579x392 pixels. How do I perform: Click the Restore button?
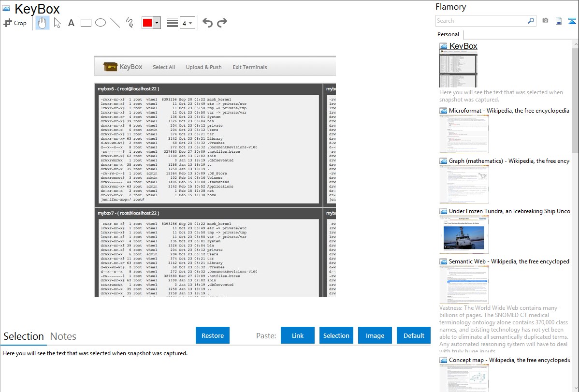coord(213,335)
